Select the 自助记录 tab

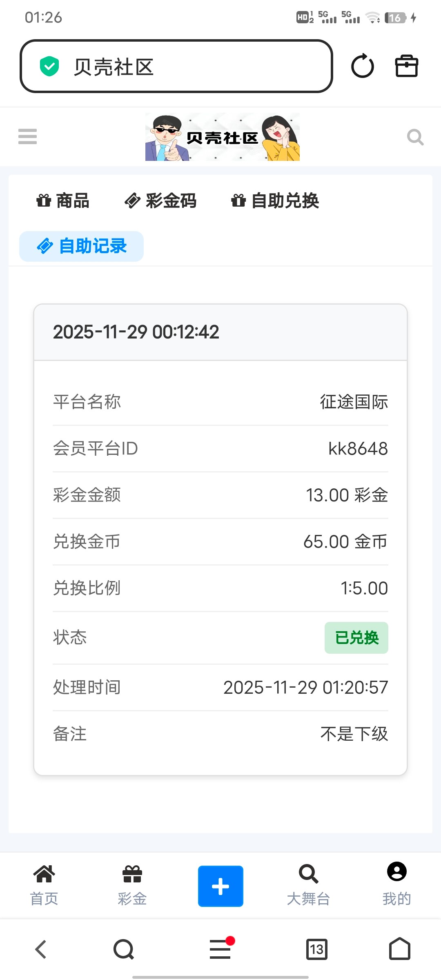point(82,246)
